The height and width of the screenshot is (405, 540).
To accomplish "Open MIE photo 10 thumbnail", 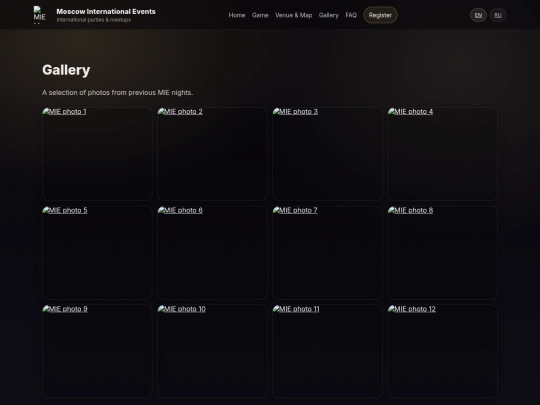I will (x=212, y=351).
